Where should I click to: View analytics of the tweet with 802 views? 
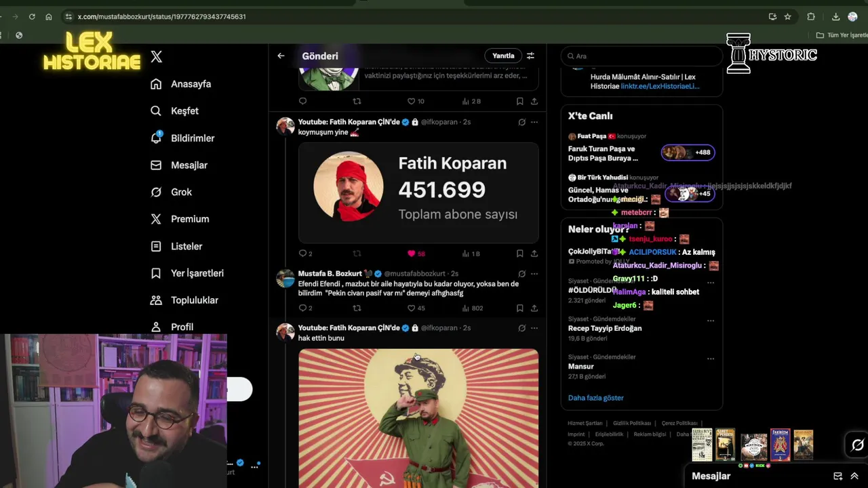coord(472,308)
